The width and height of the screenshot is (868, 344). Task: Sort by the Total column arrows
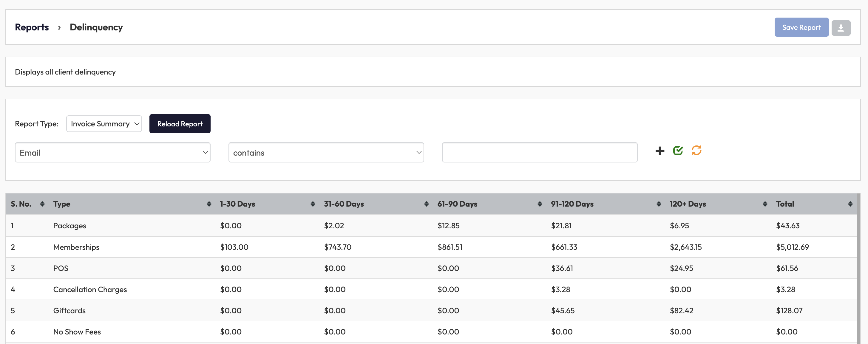coord(850,204)
